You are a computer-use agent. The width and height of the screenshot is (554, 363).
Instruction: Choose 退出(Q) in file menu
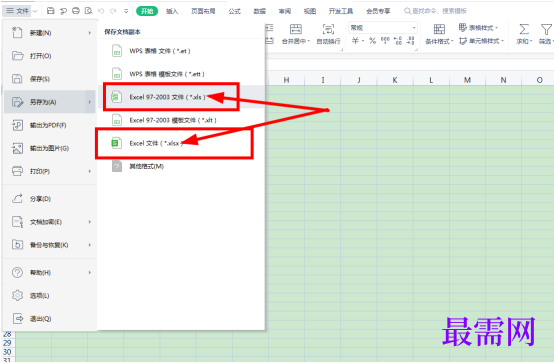click(50, 318)
